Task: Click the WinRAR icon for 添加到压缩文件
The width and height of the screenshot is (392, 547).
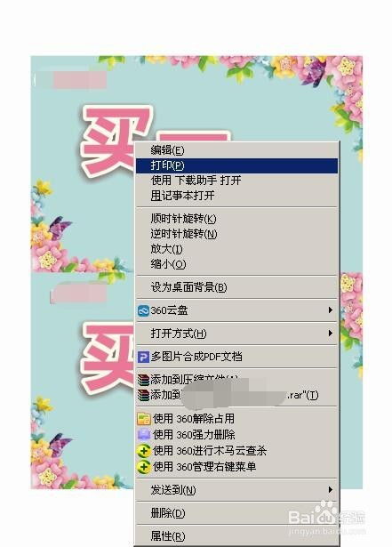Action: (143, 380)
